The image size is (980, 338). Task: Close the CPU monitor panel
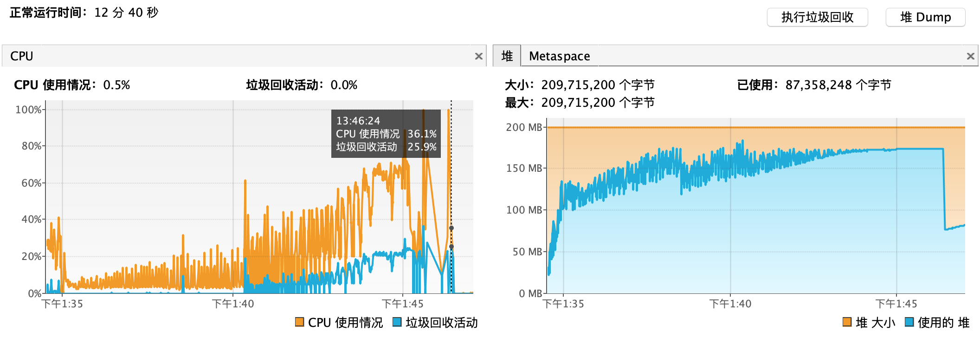click(x=478, y=57)
